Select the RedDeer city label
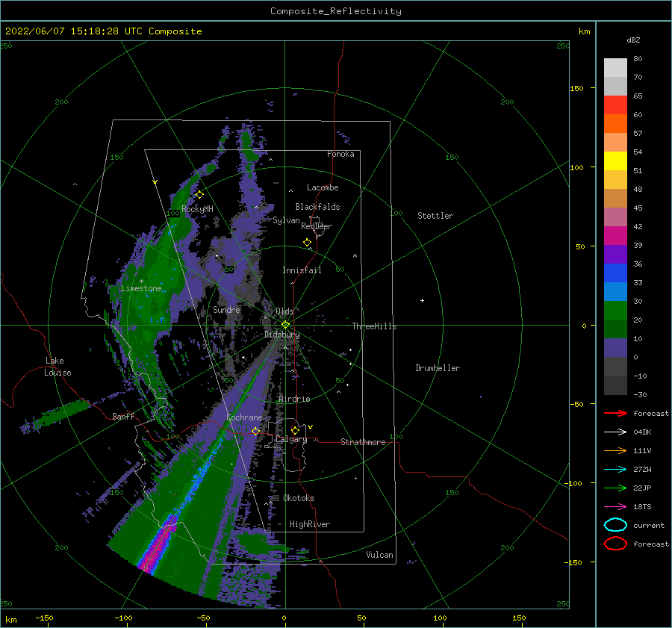The height and width of the screenshot is (628, 672). [317, 226]
